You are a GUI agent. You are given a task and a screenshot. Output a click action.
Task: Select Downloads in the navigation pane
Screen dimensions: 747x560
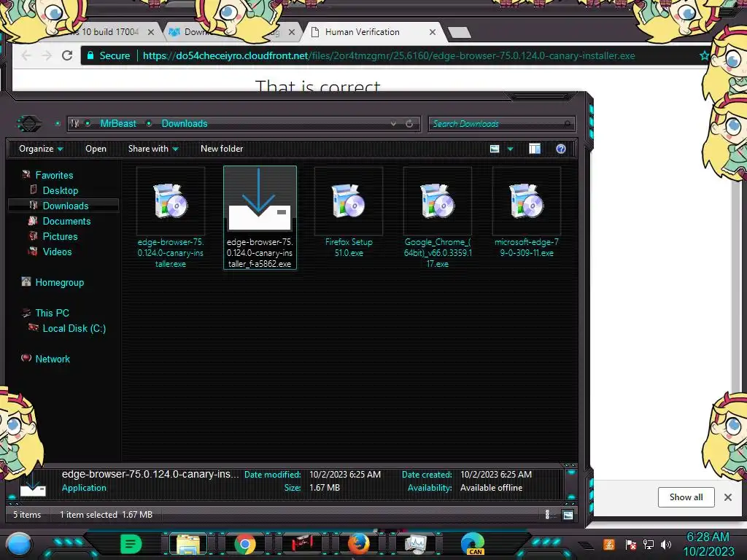[63, 206]
